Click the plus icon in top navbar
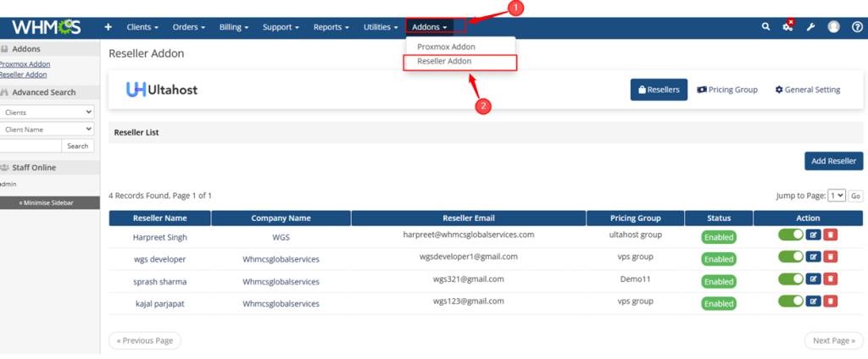This screenshot has height=359, width=868. click(108, 27)
